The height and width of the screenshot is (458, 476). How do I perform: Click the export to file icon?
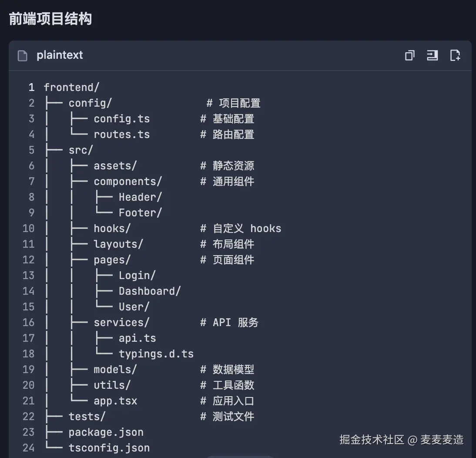[x=455, y=55]
